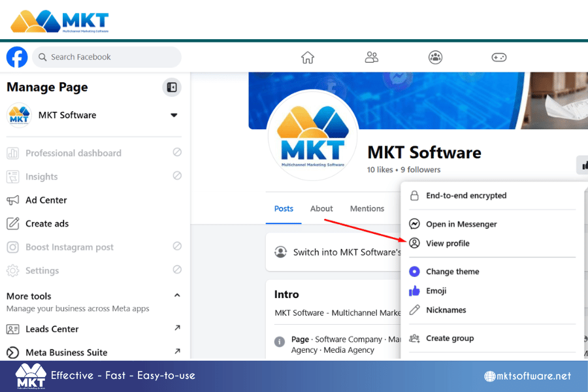This screenshot has width=588, height=392.
Task: Click disabled icon beside Boost Instagram post
Action: 177,246
